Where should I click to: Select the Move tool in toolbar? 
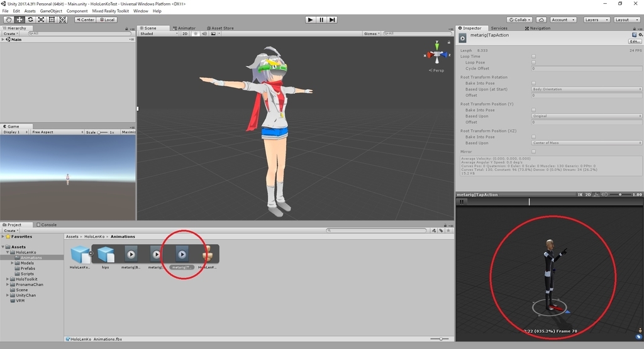(19, 19)
